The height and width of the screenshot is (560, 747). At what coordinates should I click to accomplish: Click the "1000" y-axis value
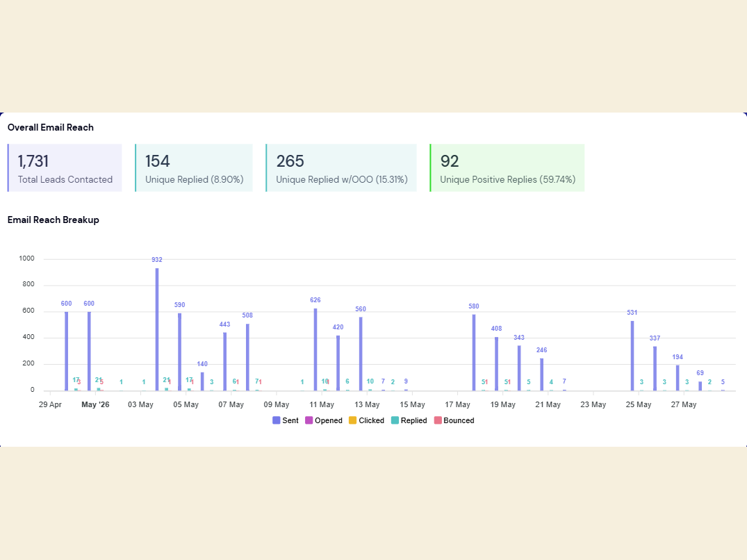tap(26, 258)
